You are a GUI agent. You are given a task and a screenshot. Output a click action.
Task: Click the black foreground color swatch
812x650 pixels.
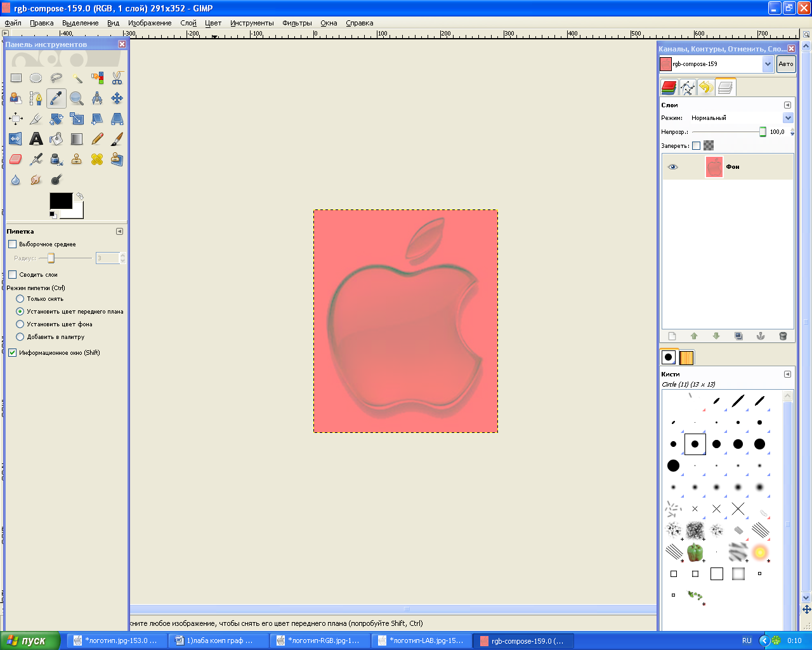click(61, 201)
